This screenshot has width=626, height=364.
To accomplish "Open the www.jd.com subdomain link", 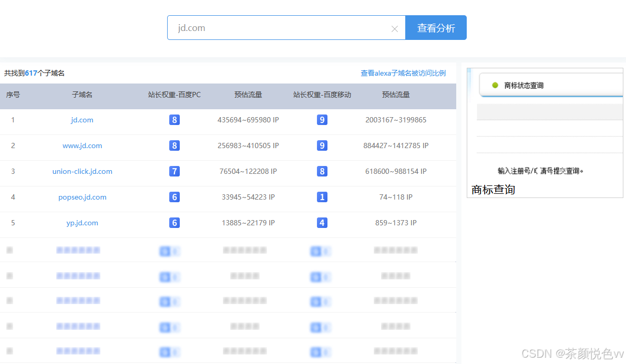I will point(82,145).
